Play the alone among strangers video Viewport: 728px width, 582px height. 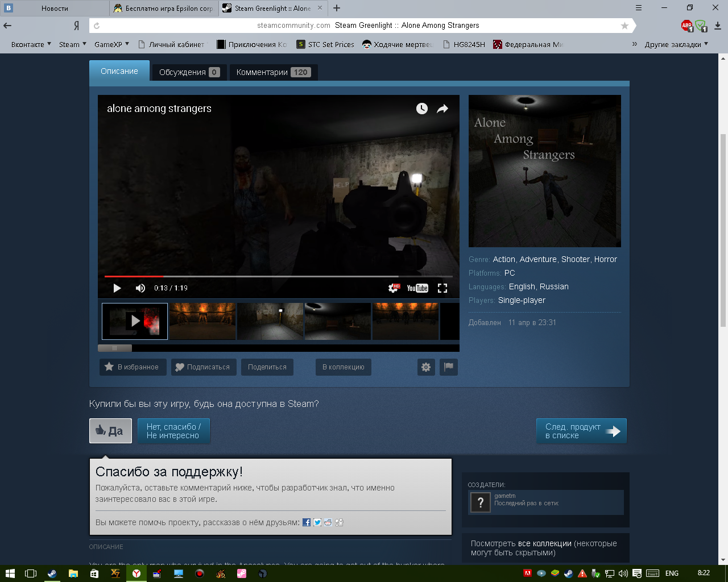click(x=117, y=288)
